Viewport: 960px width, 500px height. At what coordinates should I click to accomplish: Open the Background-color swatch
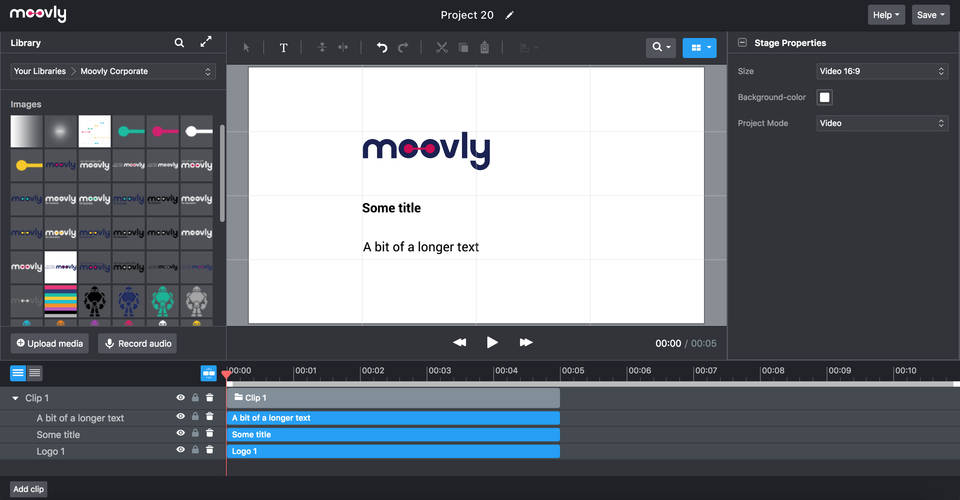[x=825, y=97]
